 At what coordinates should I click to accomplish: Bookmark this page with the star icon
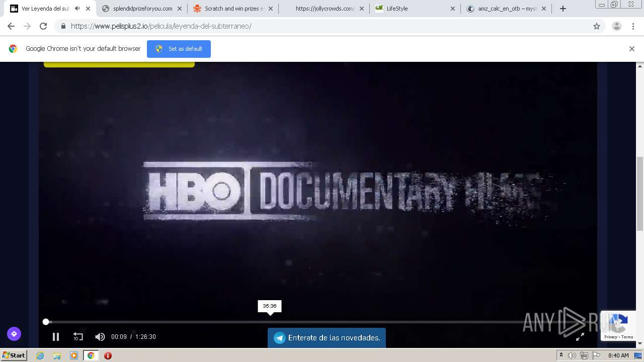(597, 26)
